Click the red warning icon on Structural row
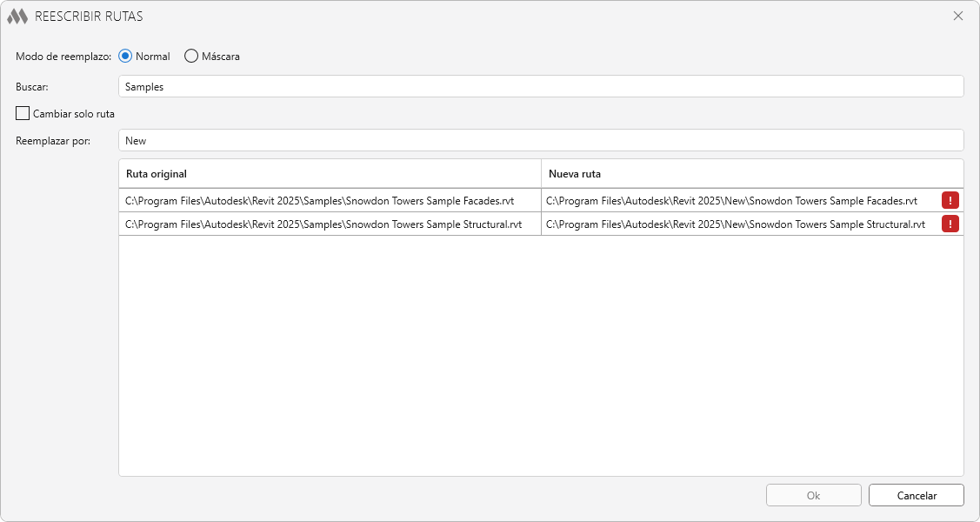This screenshot has width=980, height=522. click(x=950, y=224)
